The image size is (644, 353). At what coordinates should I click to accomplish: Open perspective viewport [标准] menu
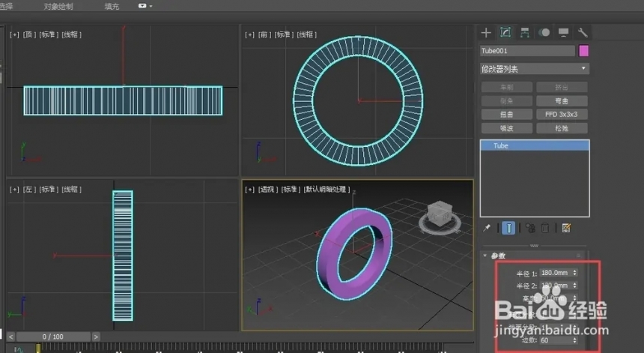[291, 189]
